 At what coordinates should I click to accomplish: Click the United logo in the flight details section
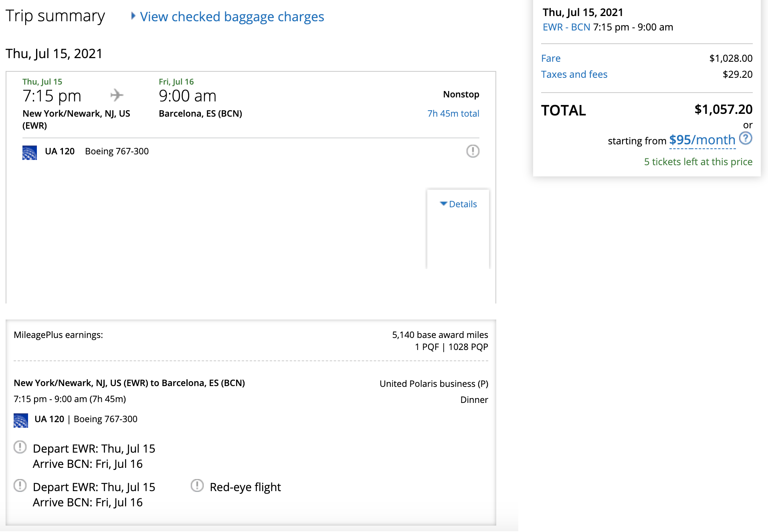point(21,420)
